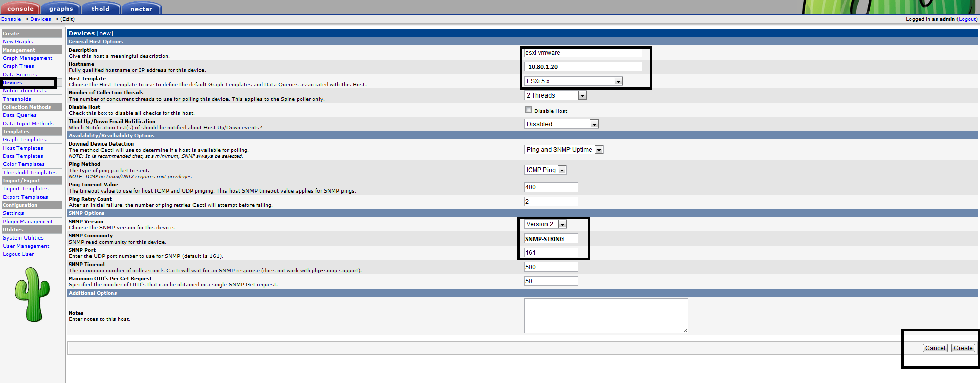
Task: Open Settings in sidebar
Action: [13, 213]
